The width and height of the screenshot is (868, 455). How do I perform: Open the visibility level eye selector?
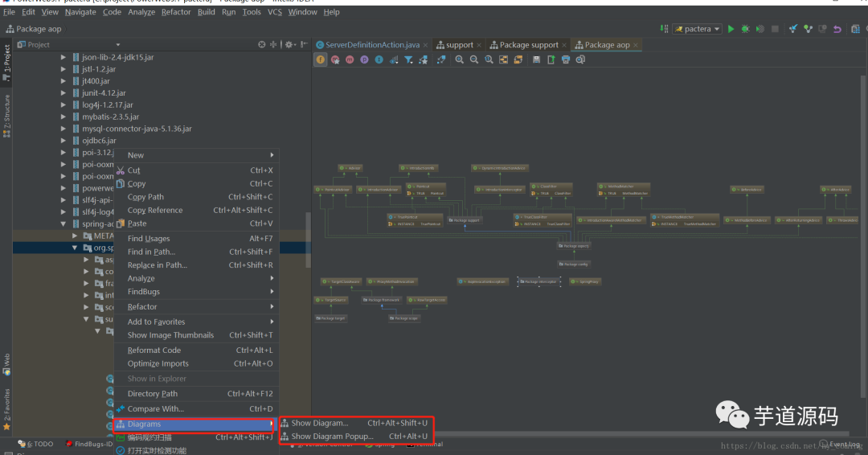point(394,59)
